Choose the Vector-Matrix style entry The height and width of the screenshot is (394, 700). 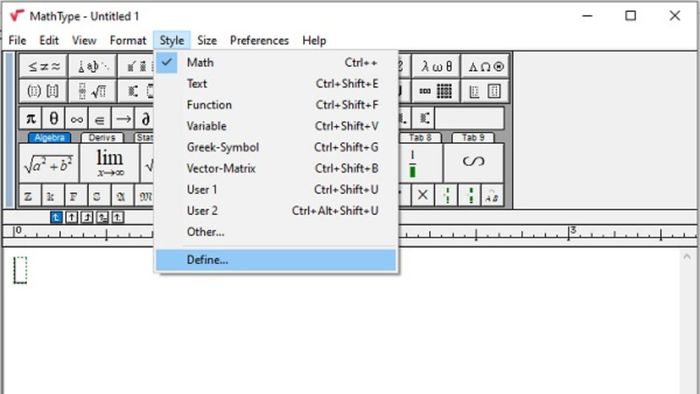[x=276, y=168]
